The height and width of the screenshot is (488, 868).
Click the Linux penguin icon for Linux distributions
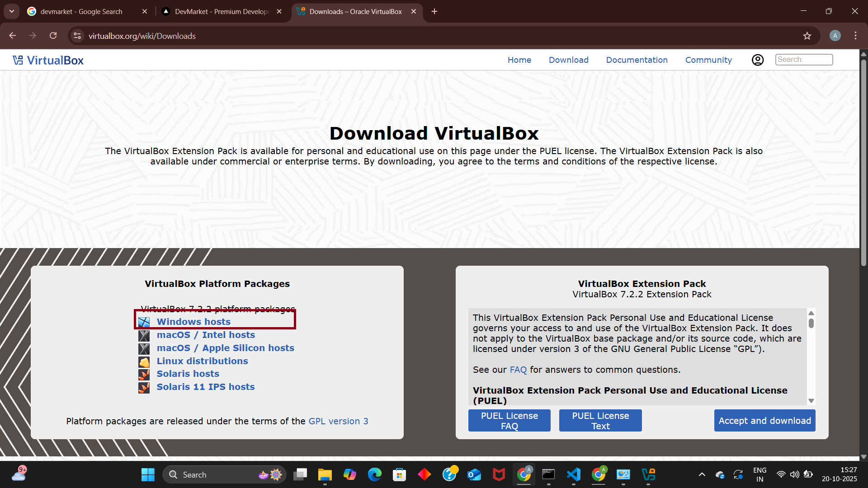click(x=144, y=361)
